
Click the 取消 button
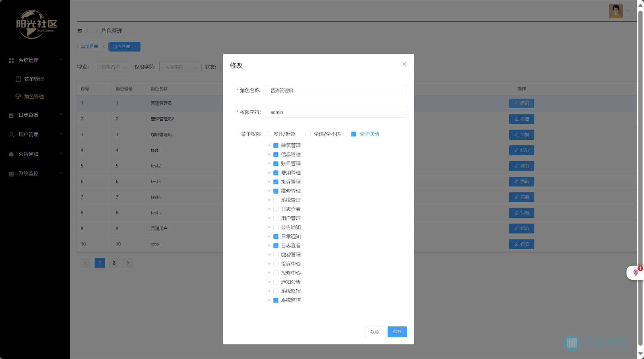pos(374,332)
